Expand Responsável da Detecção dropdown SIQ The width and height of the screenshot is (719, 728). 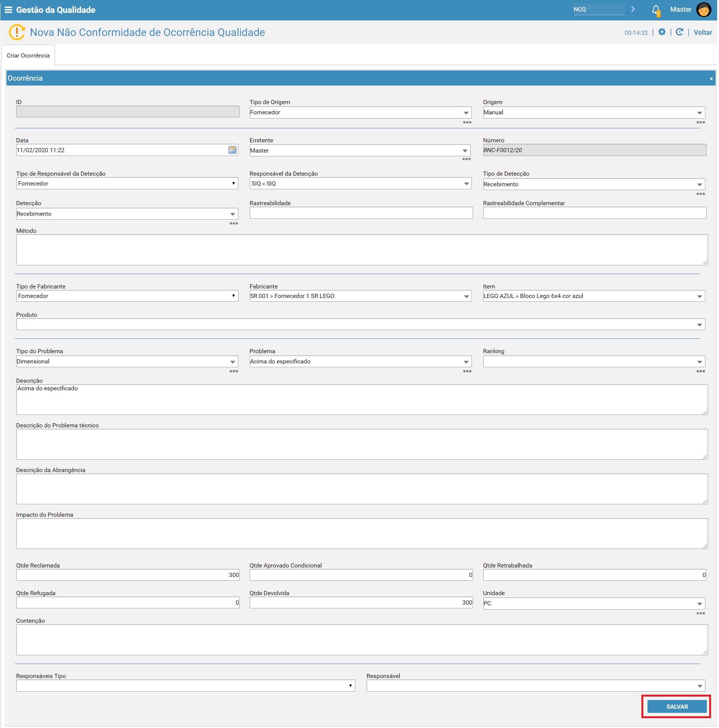360,183
